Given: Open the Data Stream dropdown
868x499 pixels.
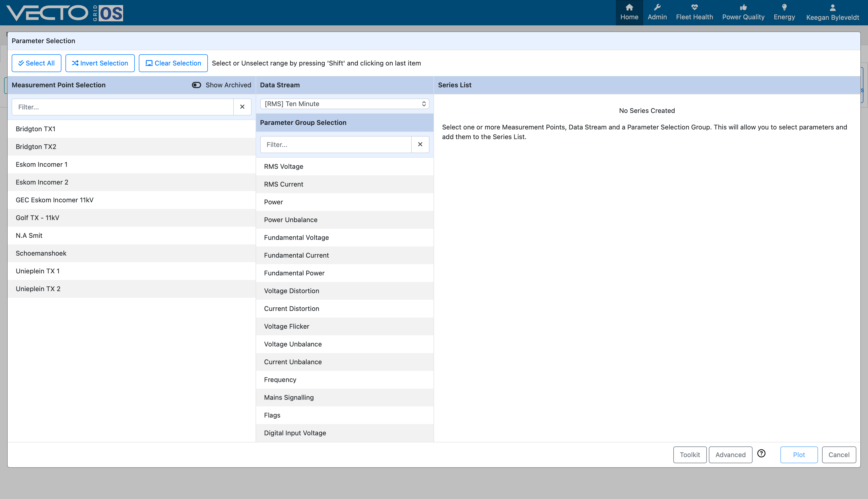Looking at the screenshot, I should pos(344,104).
